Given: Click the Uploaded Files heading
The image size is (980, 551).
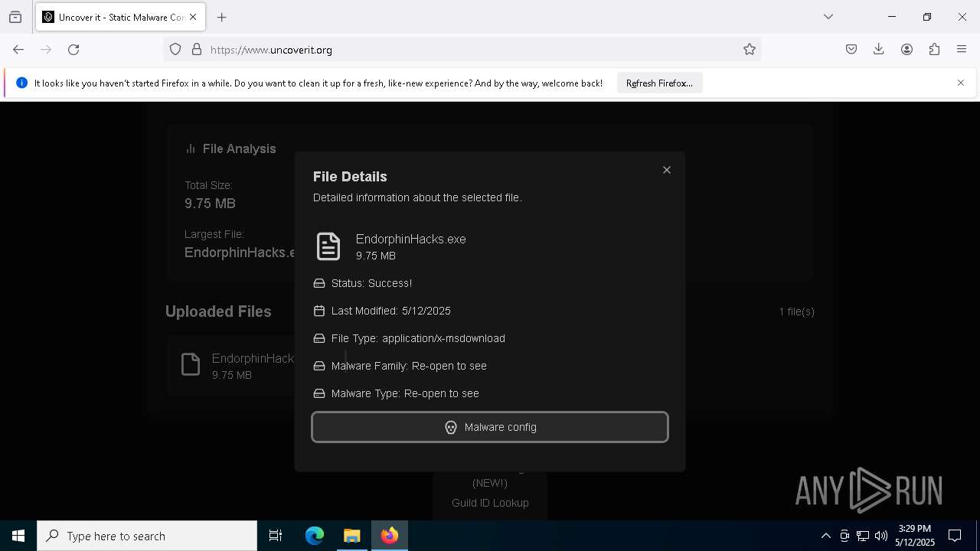Looking at the screenshot, I should click(218, 311).
